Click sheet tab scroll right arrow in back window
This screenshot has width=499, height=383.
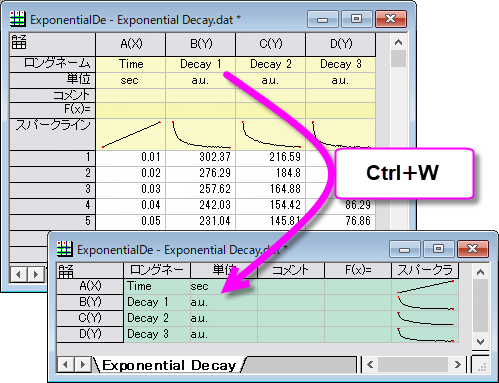36,275
